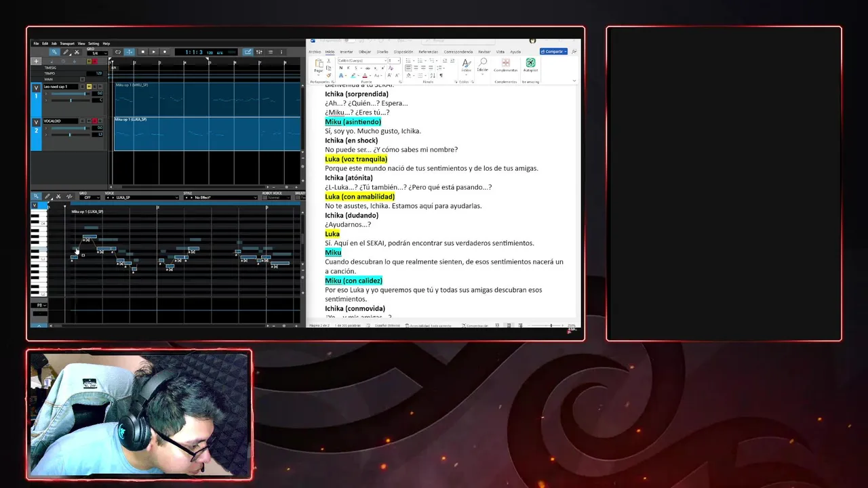Mute track 'Leo need cap 1'
Viewport: 868px width, 488px height.
[89, 87]
